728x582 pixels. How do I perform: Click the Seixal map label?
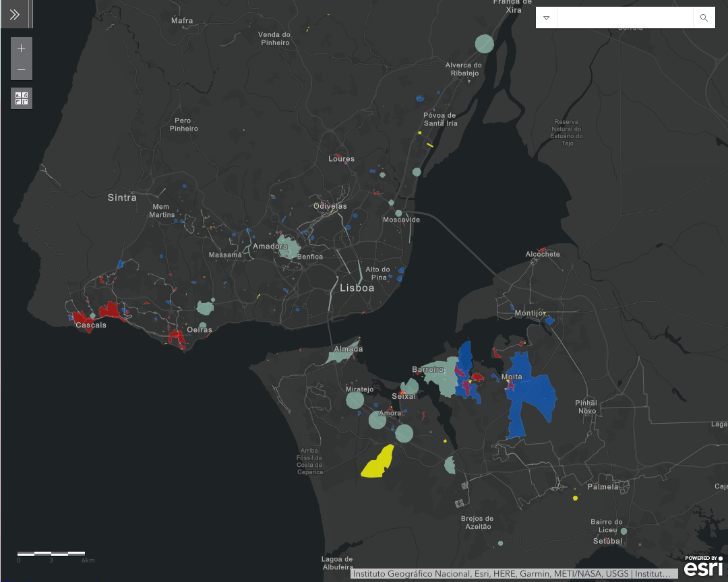tap(404, 396)
